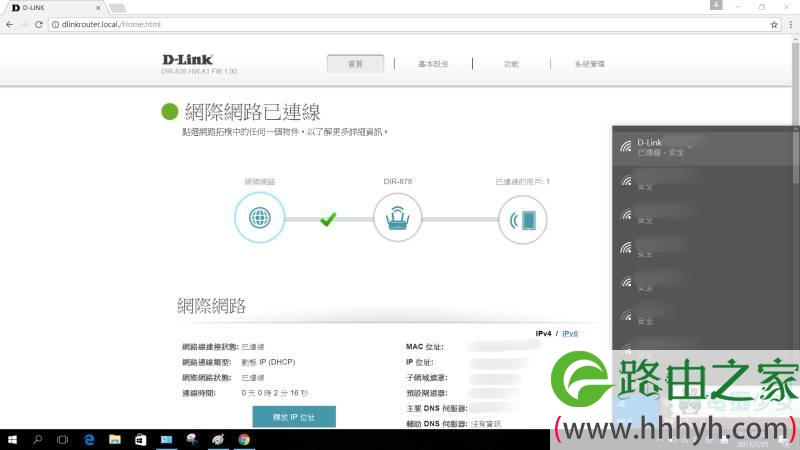Open the 首頁 navigation tab

pyautogui.click(x=355, y=64)
